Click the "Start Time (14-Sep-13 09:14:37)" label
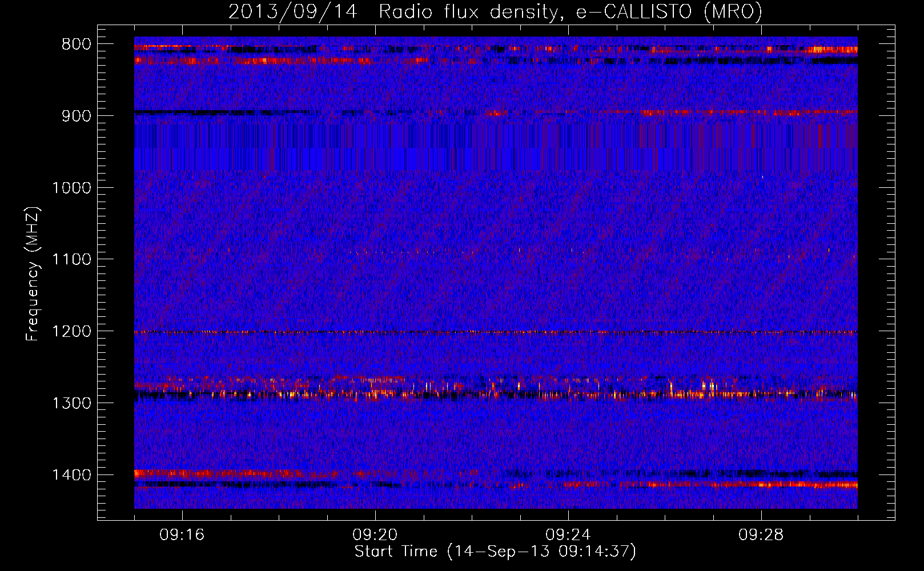This screenshot has height=571, width=924. pyautogui.click(x=495, y=552)
